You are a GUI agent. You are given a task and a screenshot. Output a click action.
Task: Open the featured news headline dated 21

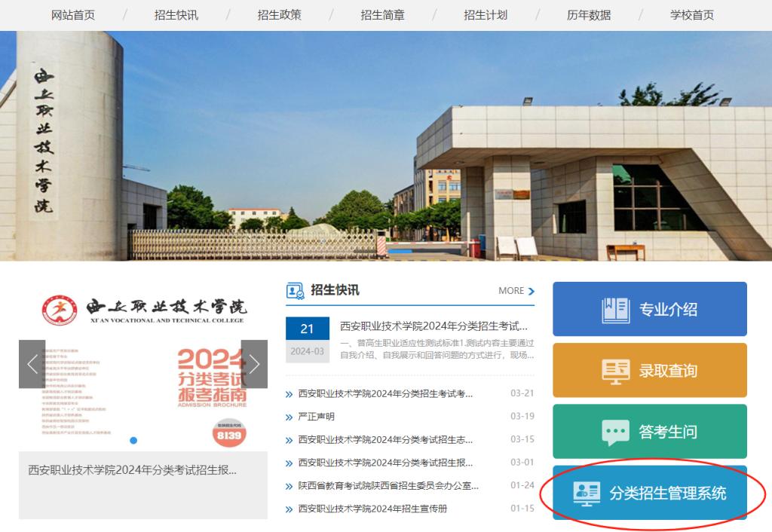tap(433, 326)
